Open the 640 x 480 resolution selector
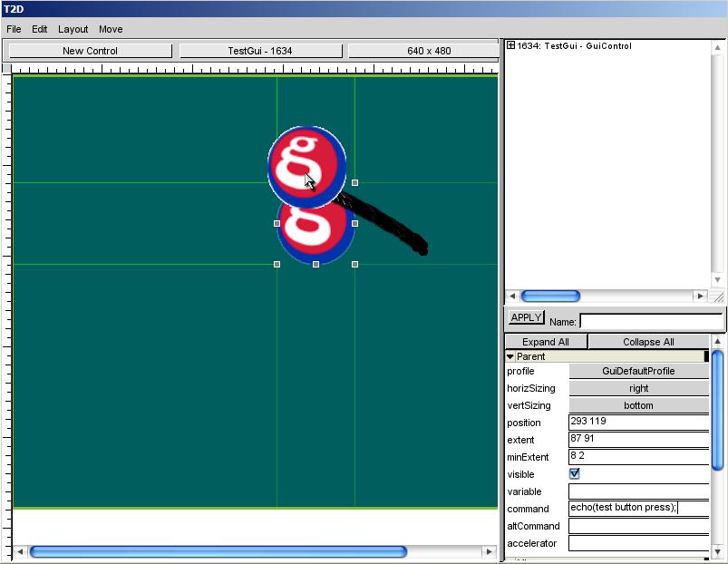 422,51
